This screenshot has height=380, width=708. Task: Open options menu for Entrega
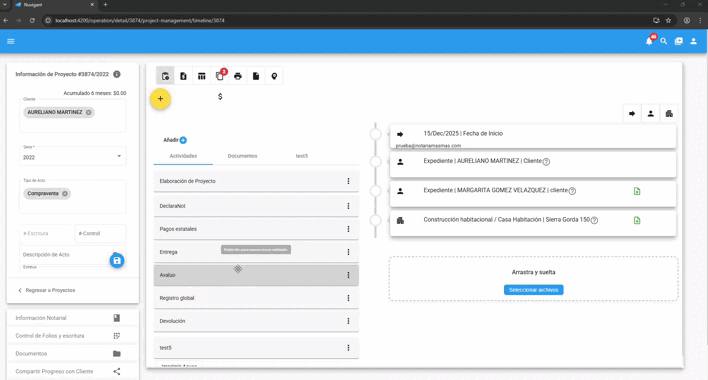tap(348, 252)
